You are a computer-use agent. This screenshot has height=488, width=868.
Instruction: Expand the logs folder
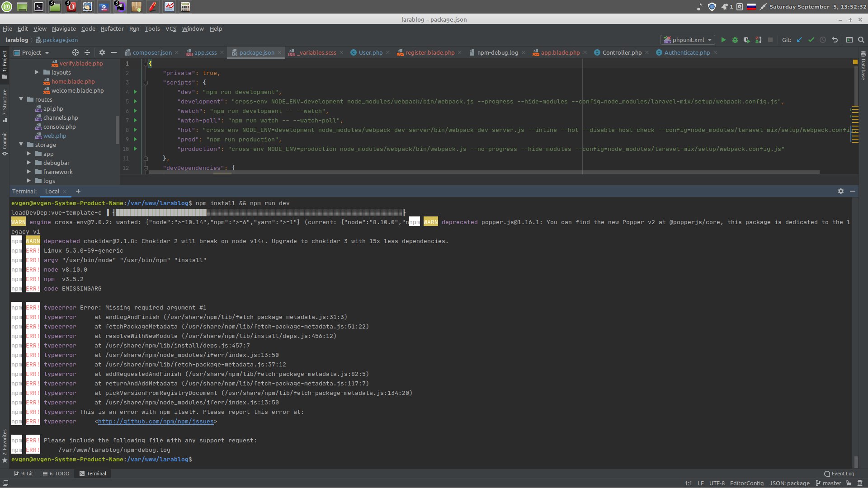click(29, 181)
